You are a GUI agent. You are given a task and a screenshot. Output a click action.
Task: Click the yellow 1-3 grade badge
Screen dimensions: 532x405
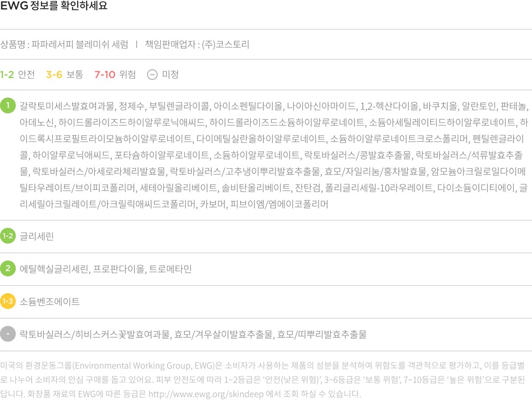tap(8, 302)
